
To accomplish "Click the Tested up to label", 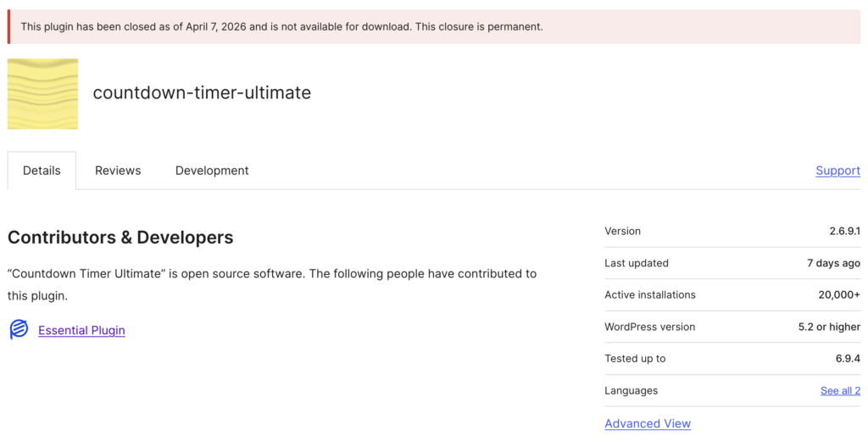I will pyautogui.click(x=635, y=358).
